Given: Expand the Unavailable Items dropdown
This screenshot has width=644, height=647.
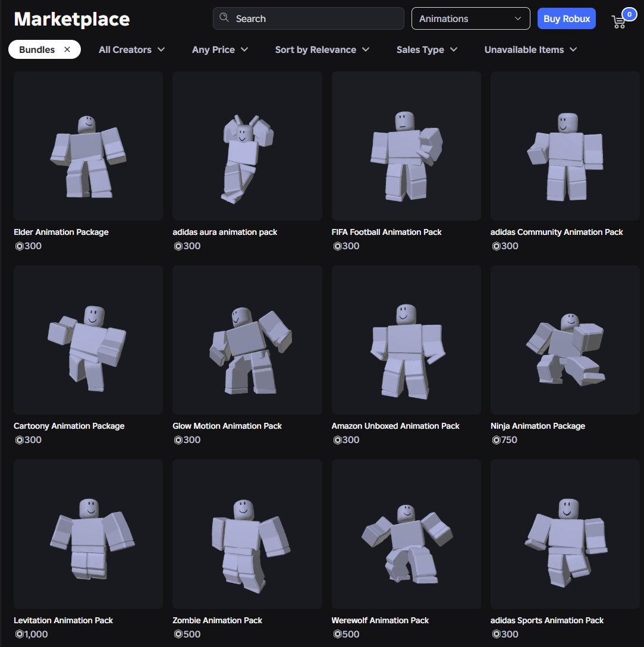Looking at the screenshot, I should 530,49.
